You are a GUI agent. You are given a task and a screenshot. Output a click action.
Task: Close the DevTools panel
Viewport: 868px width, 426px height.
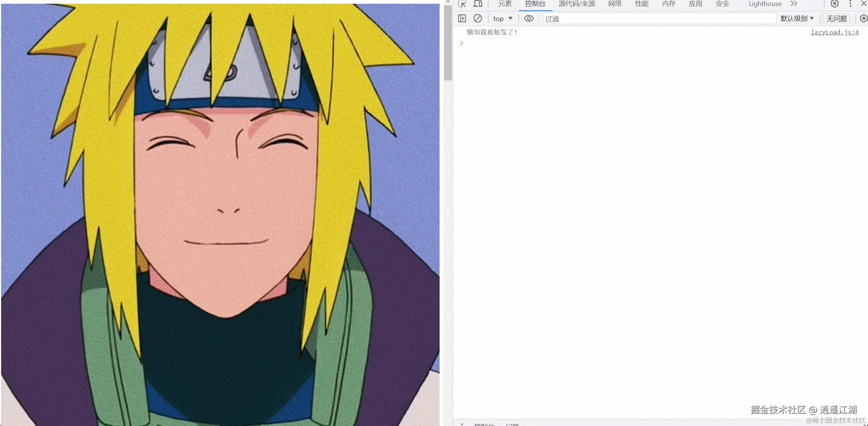864,4
